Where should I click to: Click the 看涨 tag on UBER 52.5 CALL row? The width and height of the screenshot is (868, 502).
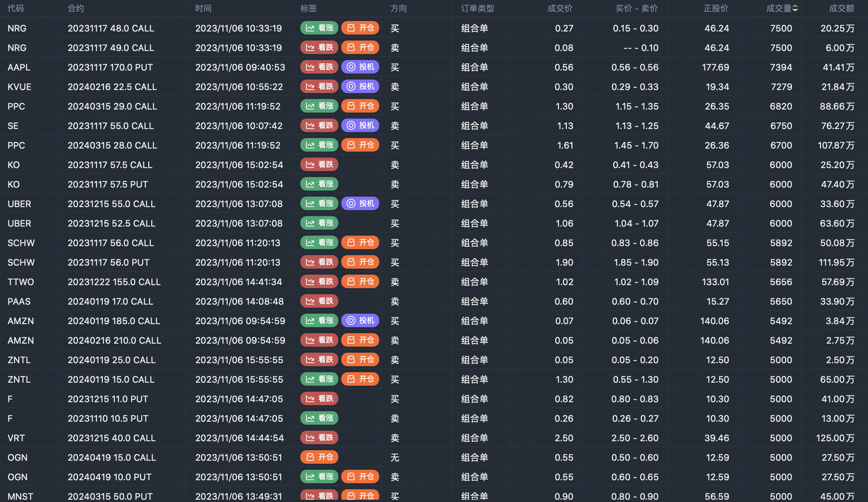[319, 223]
